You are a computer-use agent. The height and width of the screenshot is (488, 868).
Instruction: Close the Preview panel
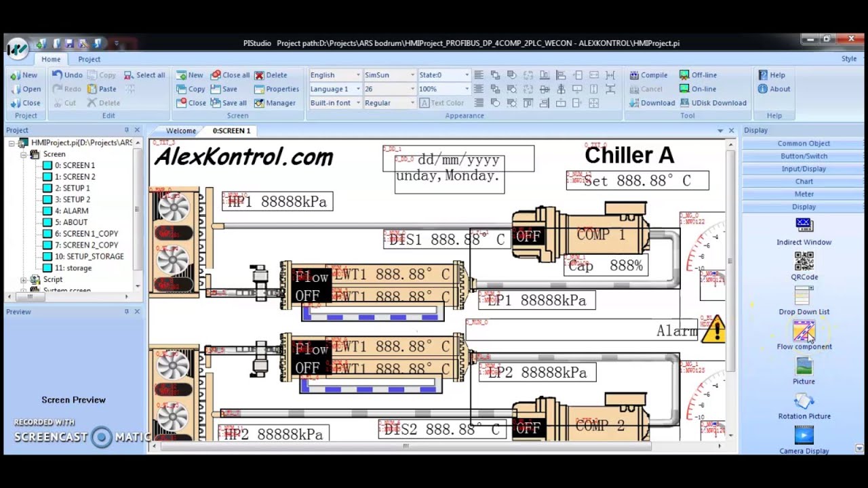tap(137, 312)
